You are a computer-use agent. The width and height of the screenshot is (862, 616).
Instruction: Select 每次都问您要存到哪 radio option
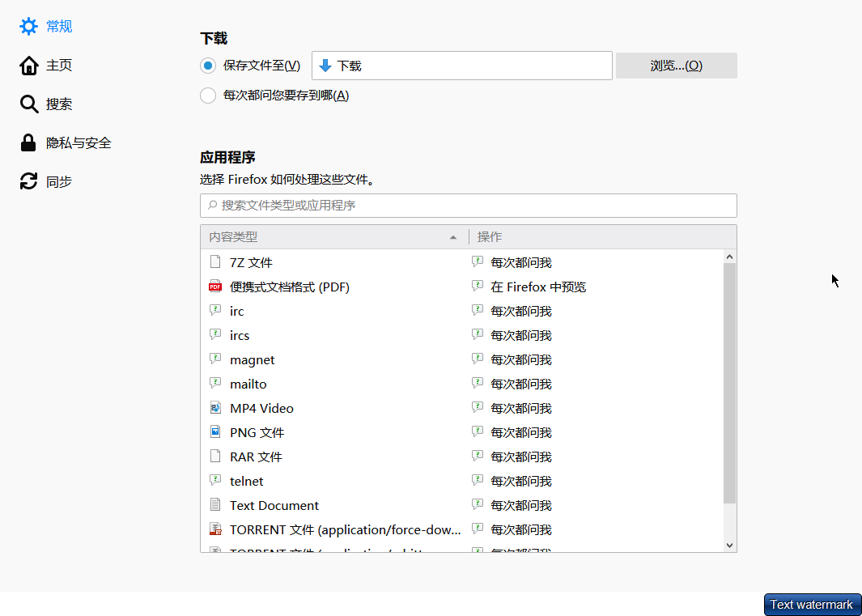point(208,96)
